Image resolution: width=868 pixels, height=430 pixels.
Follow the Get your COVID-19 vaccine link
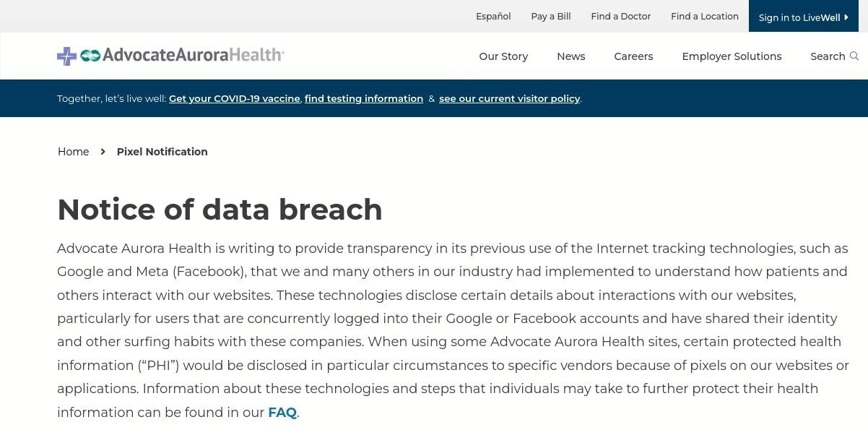click(x=235, y=98)
